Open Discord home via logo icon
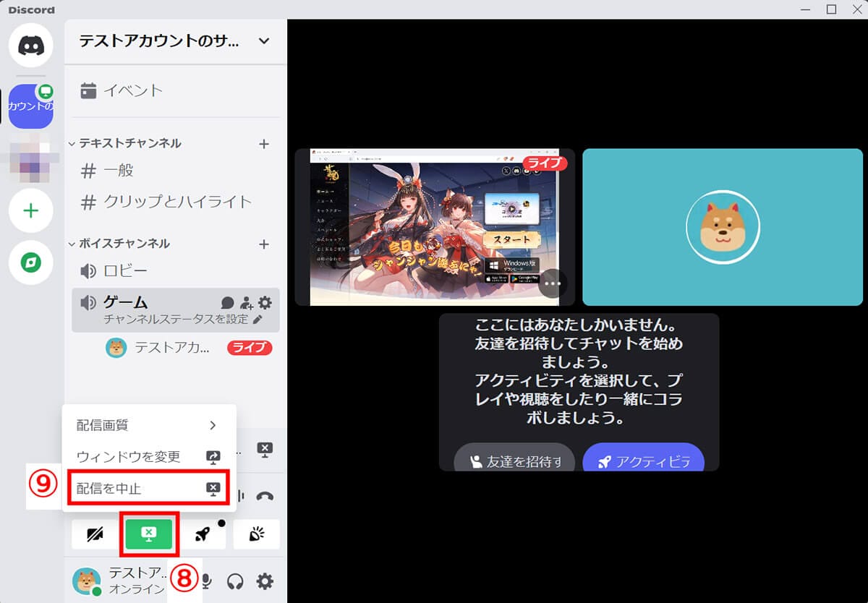The height and width of the screenshot is (603, 868). point(31,46)
